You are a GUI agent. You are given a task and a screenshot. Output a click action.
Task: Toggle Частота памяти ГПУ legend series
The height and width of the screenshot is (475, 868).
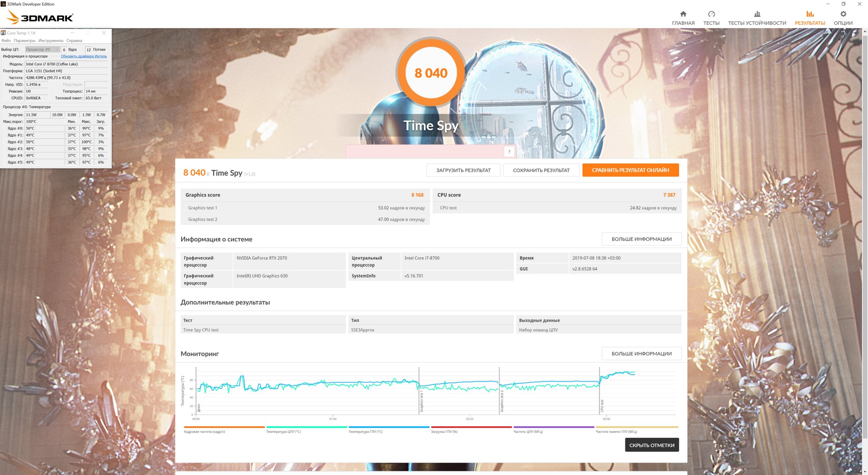click(637, 429)
